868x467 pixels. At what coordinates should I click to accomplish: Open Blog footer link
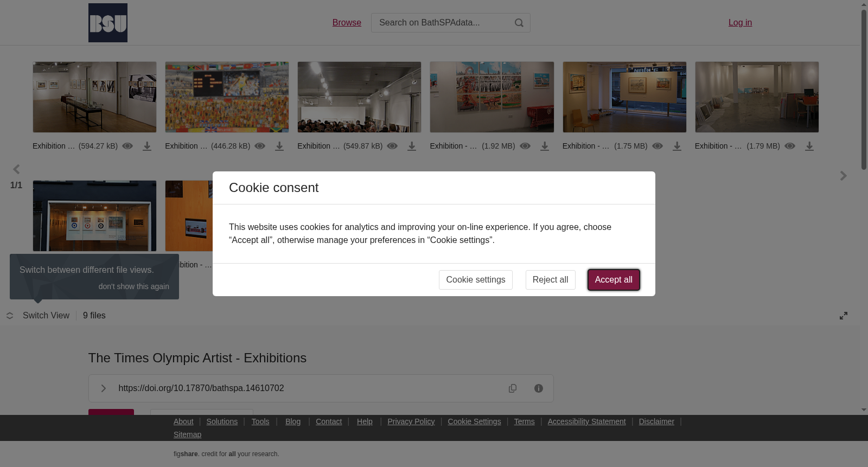point(293,421)
